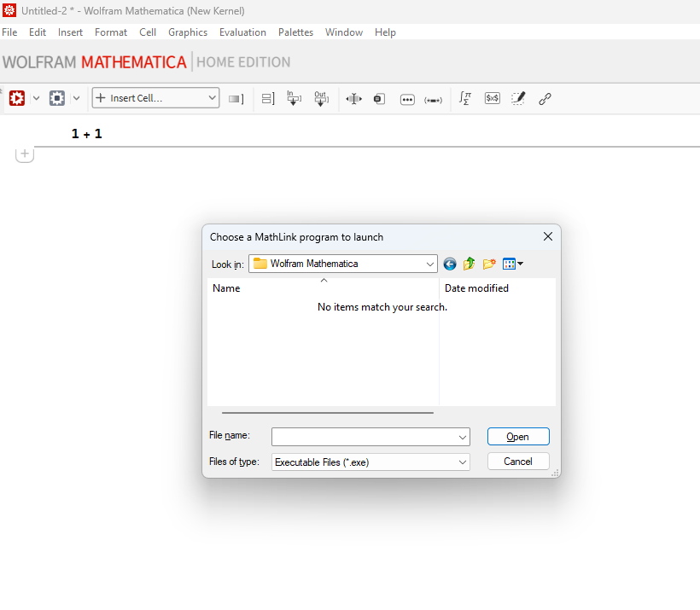The height and width of the screenshot is (610, 700).
Task: Click the In cell insert-below icon
Action: [294, 98]
